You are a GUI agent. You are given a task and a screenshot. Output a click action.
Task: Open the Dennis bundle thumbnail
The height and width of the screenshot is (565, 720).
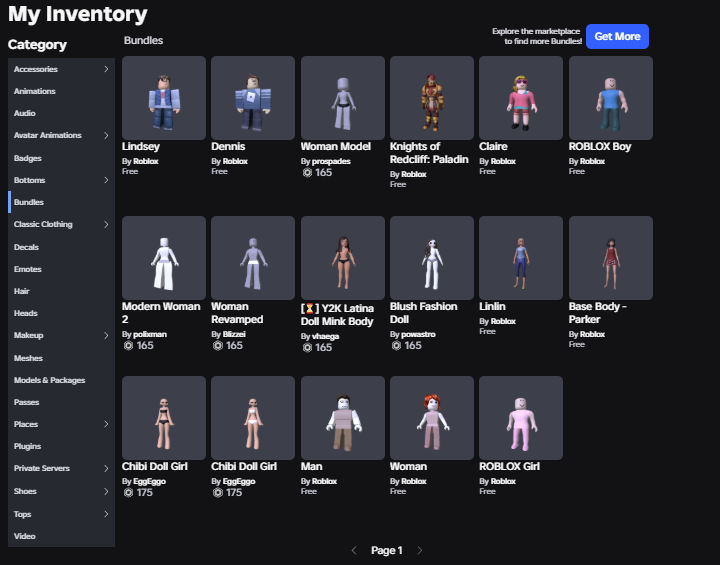click(253, 98)
